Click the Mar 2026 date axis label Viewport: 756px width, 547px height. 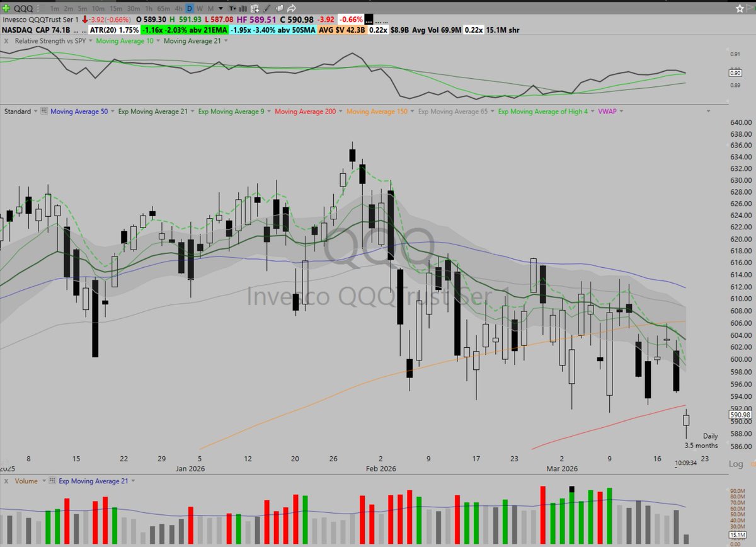563,468
